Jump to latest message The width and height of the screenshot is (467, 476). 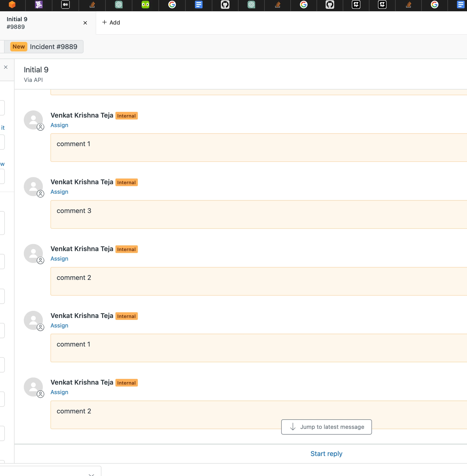(x=326, y=427)
